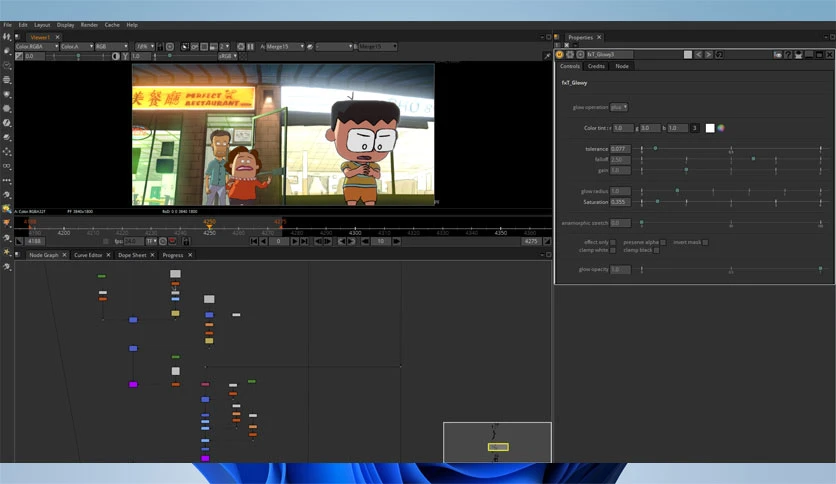Open the Render menu

coord(89,25)
